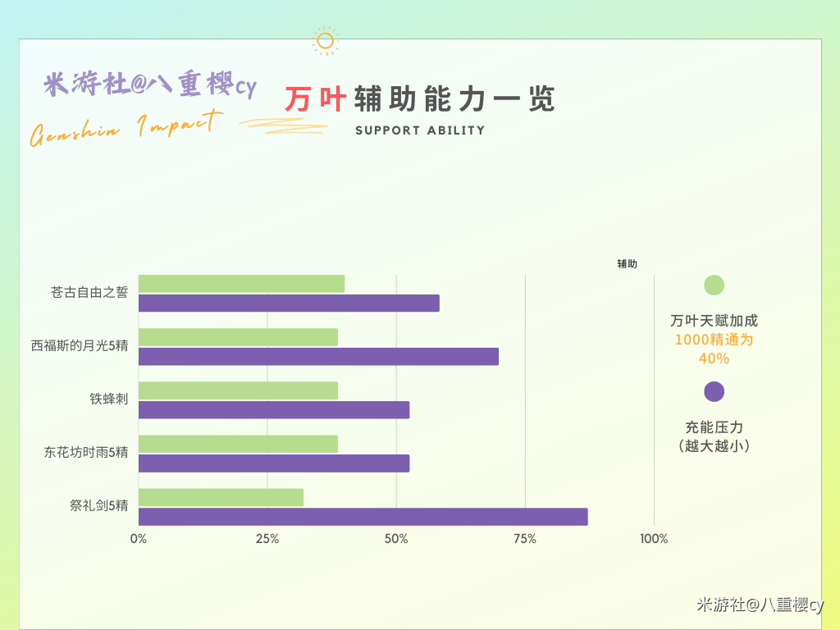Click the 祭礼剑5精 label

[x=99, y=505]
